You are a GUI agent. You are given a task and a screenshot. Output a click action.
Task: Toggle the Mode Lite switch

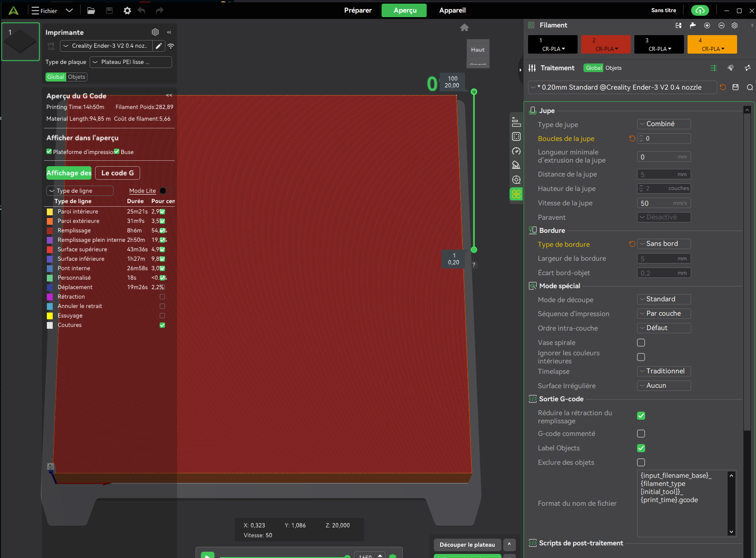point(163,191)
